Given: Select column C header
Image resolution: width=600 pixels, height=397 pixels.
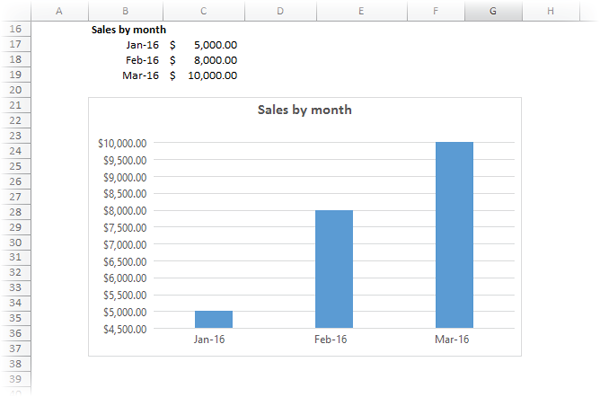Looking at the screenshot, I should 204,11.
